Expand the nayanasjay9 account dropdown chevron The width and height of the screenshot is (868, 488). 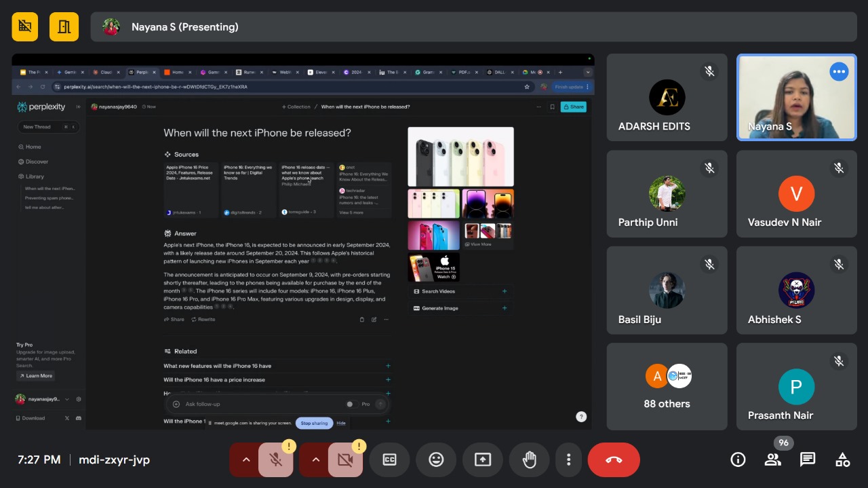click(x=67, y=399)
